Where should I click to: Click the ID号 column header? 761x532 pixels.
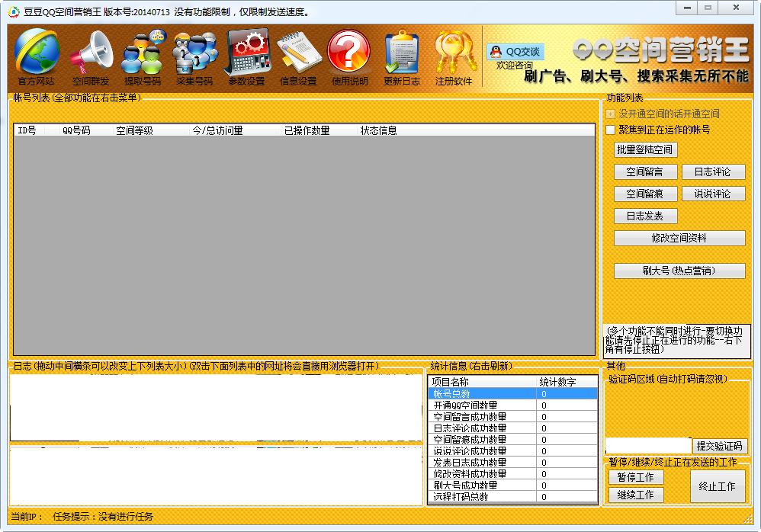coord(29,130)
